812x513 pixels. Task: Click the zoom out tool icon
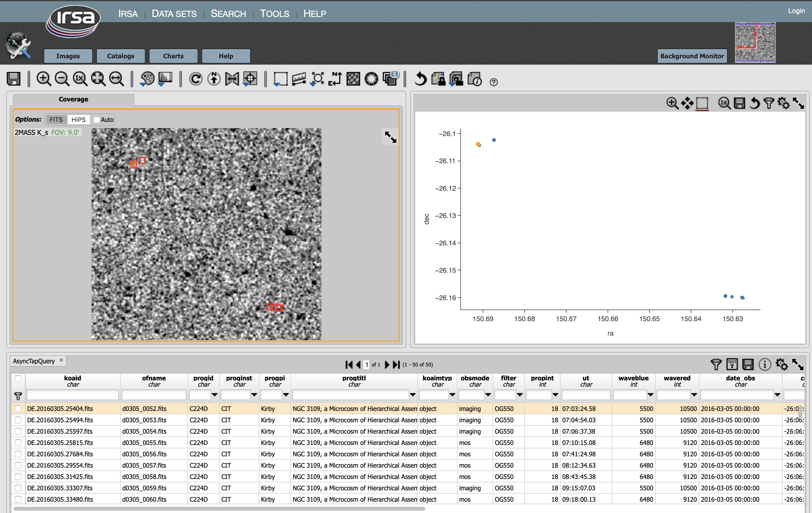(61, 80)
